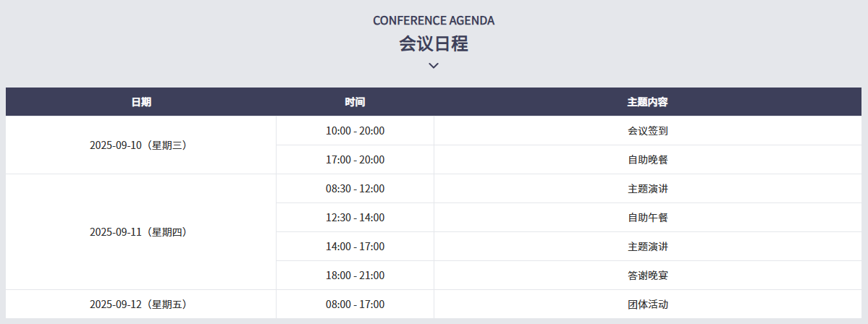Click the 17:00 - 20:00 time cell

coord(355,160)
